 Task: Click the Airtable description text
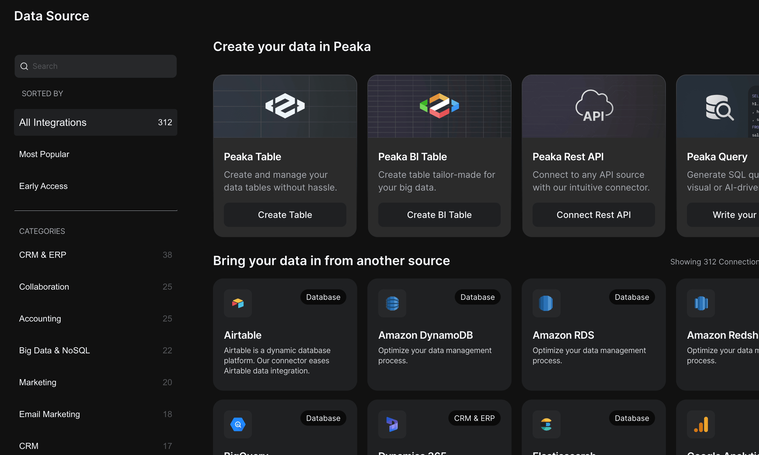(277, 361)
